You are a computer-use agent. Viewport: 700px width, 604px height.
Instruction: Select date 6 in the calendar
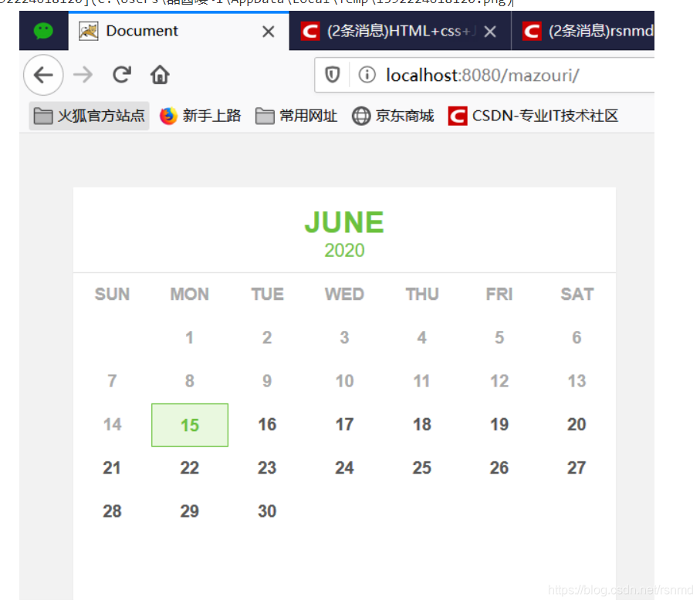pos(577,338)
